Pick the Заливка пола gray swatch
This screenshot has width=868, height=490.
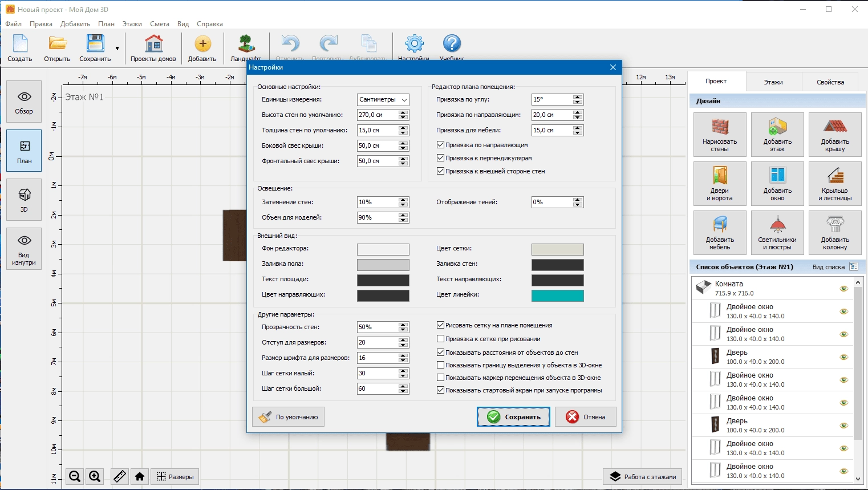(x=383, y=265)
